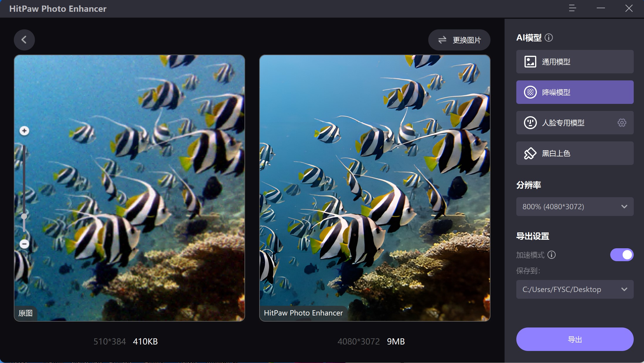Select the 降噪模型 denoise model
644x363 pixels.
pos(575,92)
